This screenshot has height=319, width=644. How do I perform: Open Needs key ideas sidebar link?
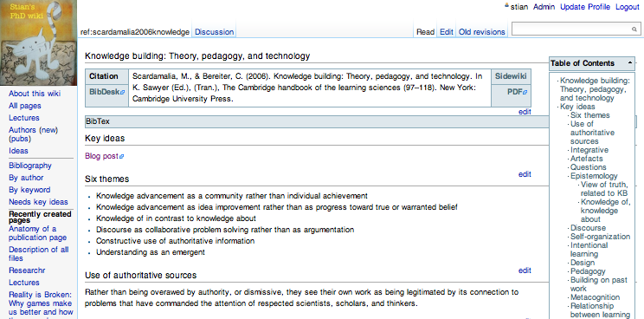coord(38,202)
